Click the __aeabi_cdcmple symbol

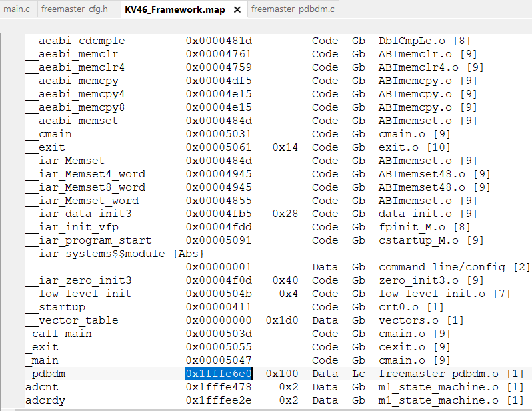click(75, 41)
